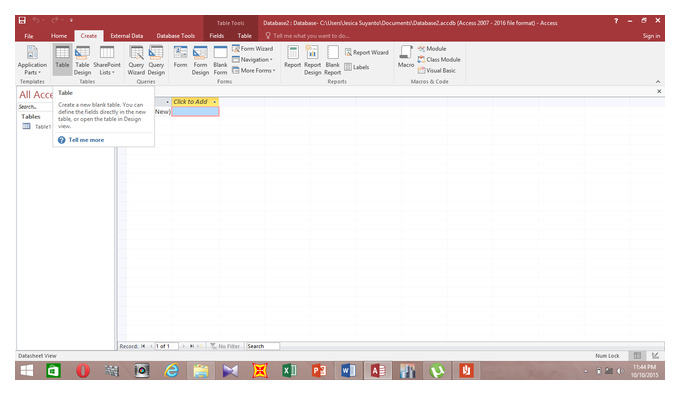Start the Report Wizard
The image size is (680, 395).
(x=366, y=52)
